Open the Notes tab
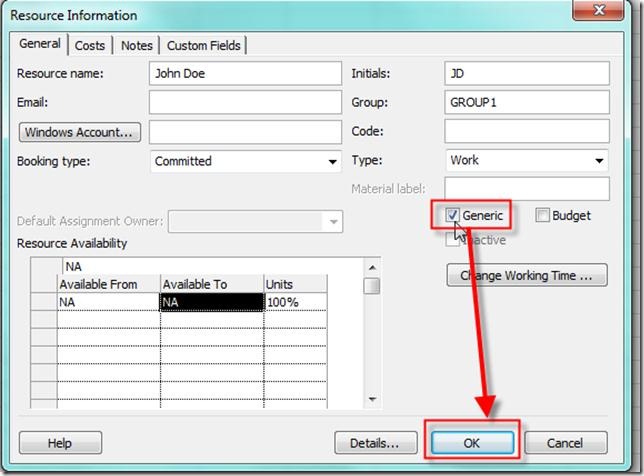Screen dimensions: 644x476 (x=137, y=45)
